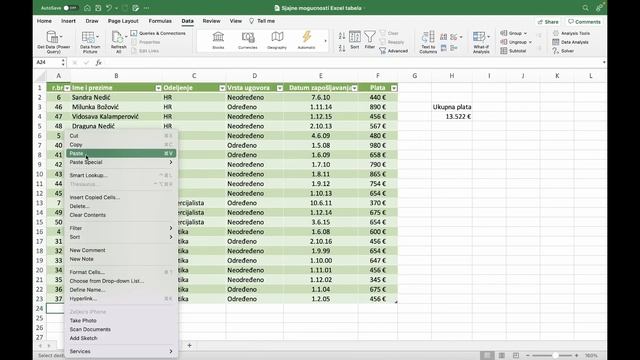
Task: Open the Solver add-in
Action: coord(563,51)
